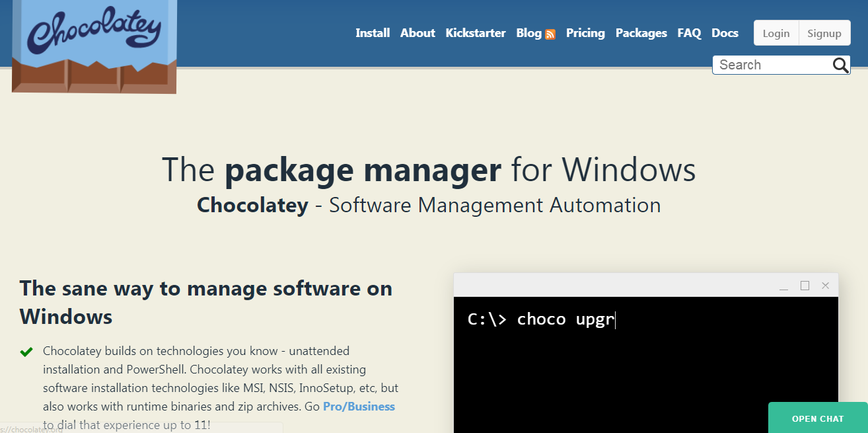Screen dimensions: 868x433
Task: Click the Signup button
Action: [x=824, y=33]
